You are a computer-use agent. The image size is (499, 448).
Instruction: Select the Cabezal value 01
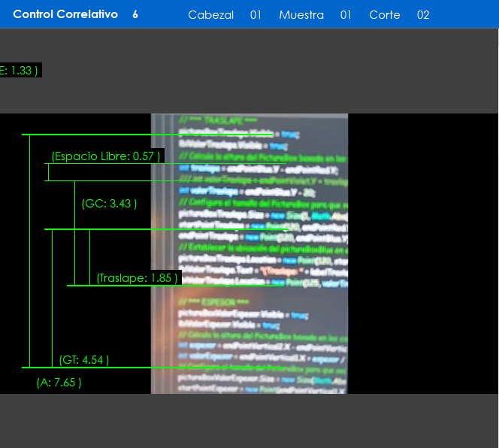(x=256, y=15)
